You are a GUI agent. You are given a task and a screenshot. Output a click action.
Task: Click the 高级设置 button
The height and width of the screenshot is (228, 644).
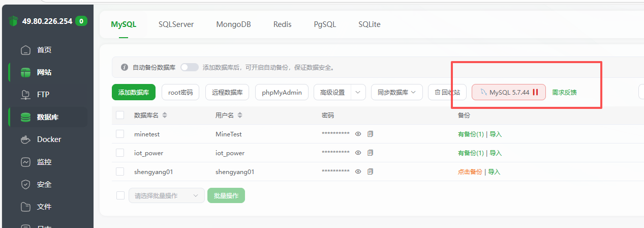click(332, 92)
